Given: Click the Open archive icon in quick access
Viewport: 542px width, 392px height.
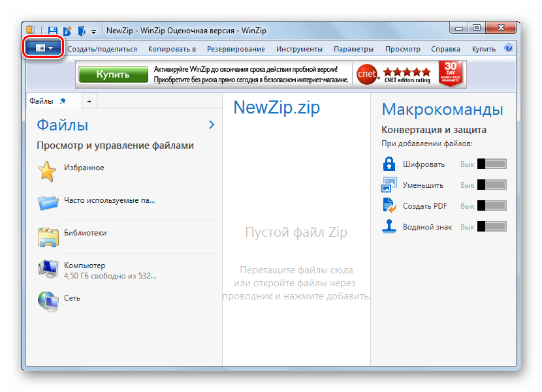Looking at the screenshot, I should (82, 31).
